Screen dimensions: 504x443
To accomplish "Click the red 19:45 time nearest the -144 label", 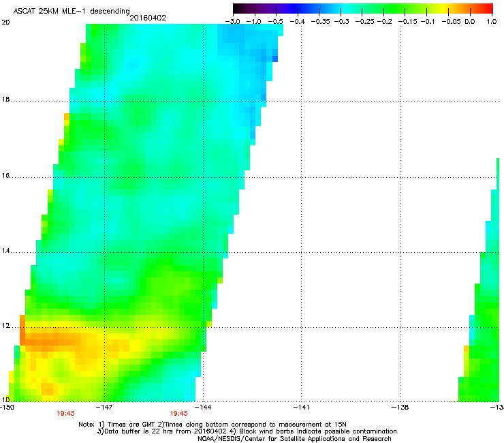I will [x=178, y=414].
